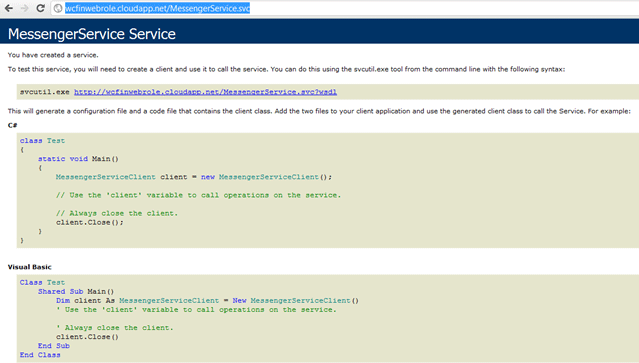Click the VB "' Always close the client." comment
Viewport: 639px width, 363px height.
(x=115, y=328)
